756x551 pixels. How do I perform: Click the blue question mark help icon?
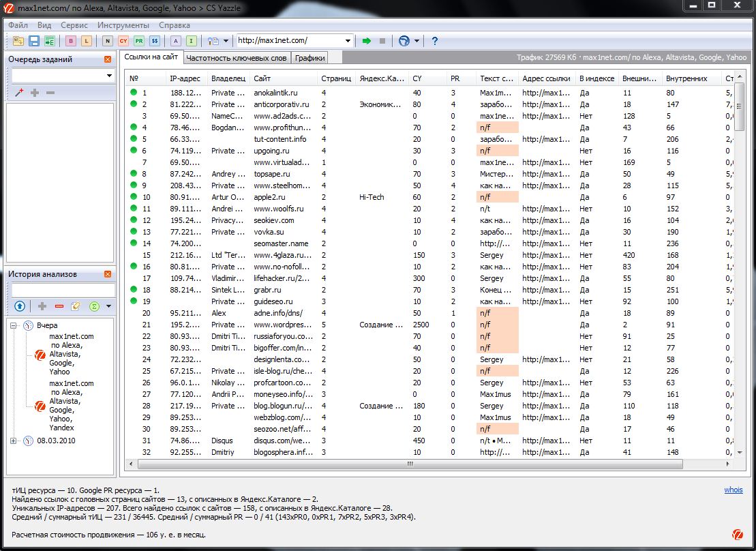[x=435, y=41]
